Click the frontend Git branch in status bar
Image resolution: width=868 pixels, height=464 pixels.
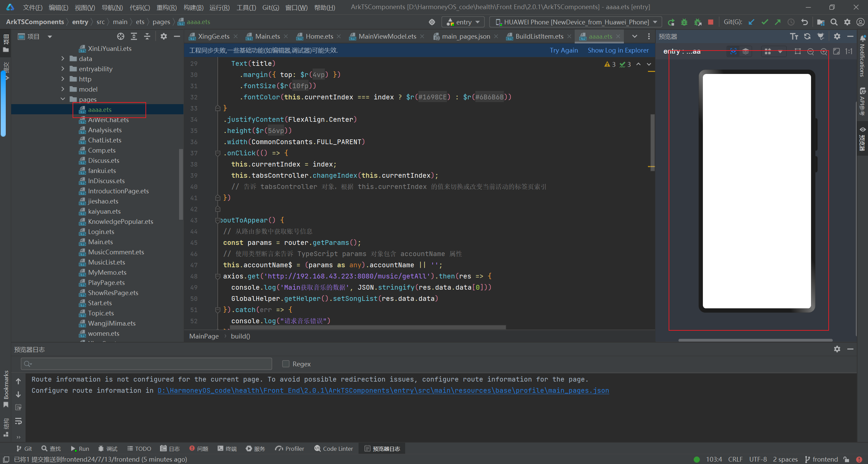(x=821, y=459)
